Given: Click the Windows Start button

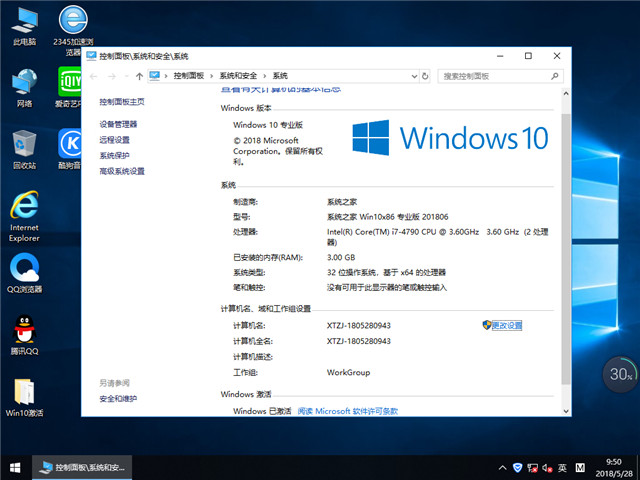Looking at the screenshot, I should (16, 468).
